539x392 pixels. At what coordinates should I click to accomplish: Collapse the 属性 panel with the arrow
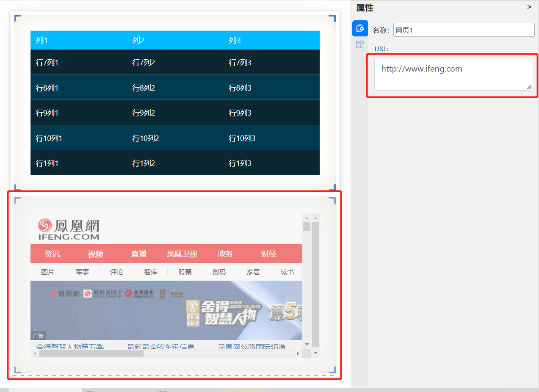tap(529, 7)
